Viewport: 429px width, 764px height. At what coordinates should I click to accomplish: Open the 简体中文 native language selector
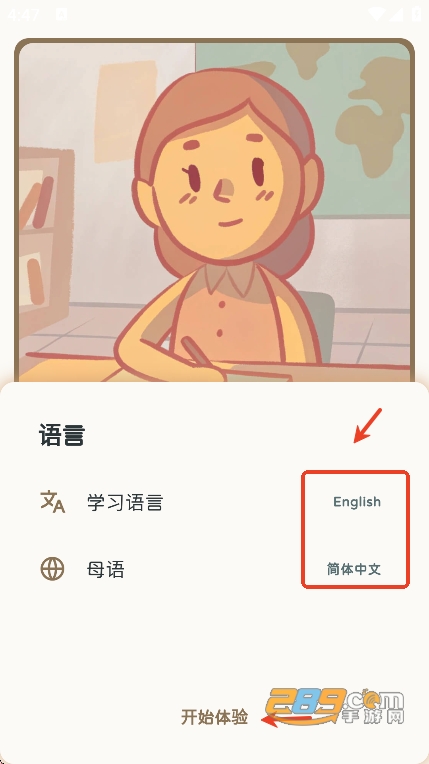354,569
